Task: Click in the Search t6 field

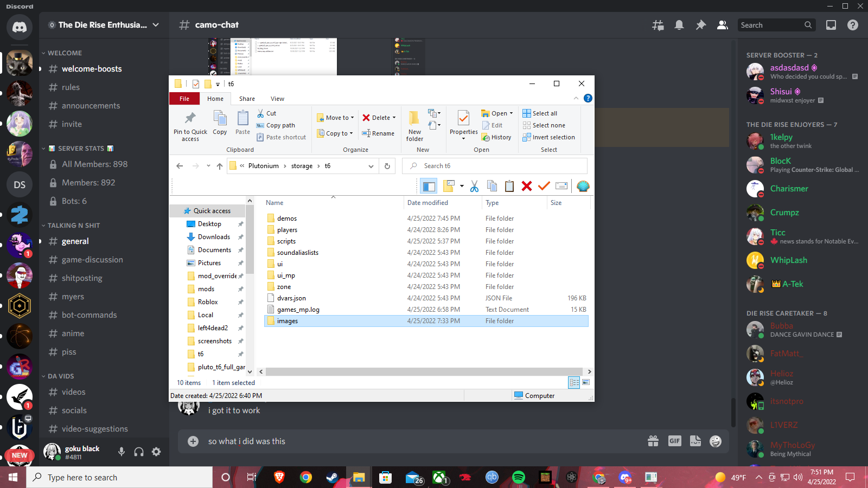Action: tap(495, 166)
